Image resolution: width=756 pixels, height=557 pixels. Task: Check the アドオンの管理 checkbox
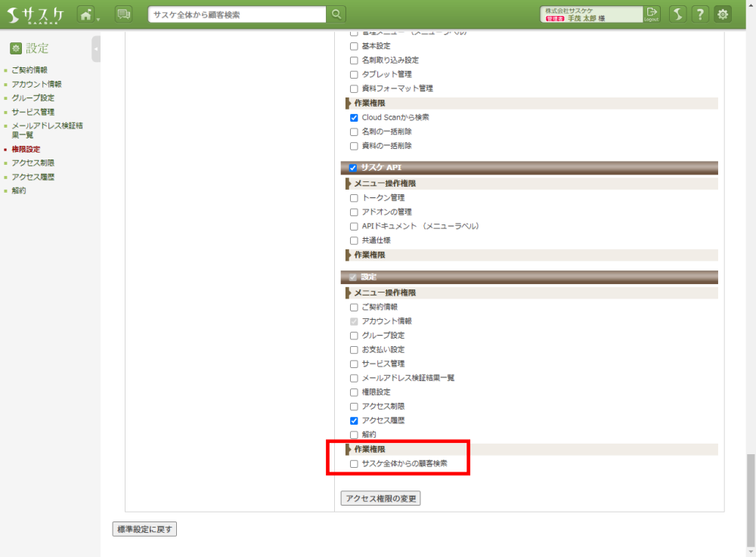pyautogui.click(x=354, y=212)
